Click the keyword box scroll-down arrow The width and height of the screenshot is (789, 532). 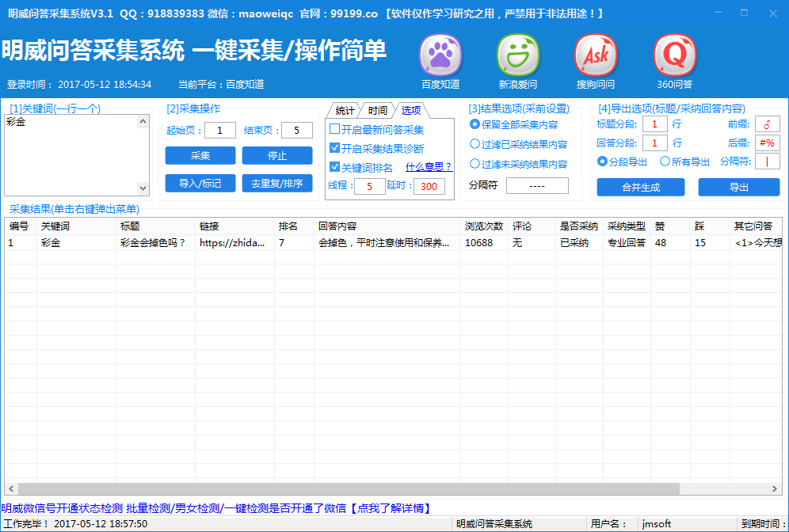143,188
